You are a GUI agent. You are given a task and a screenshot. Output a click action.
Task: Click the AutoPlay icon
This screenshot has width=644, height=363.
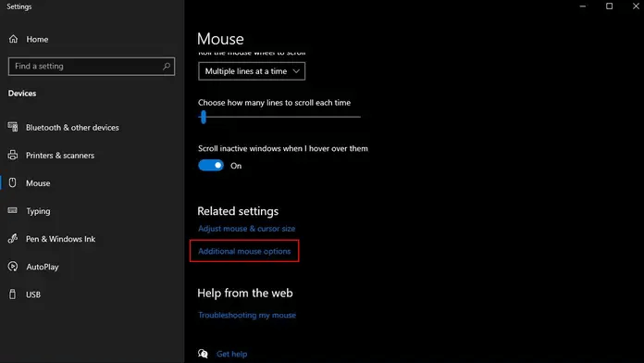pyautogui.click(x=13, y=267)
